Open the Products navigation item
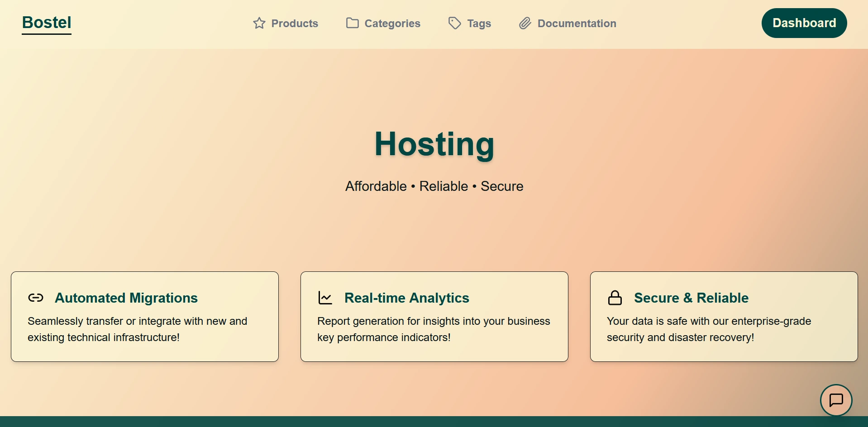 click(x=294, y=23)
